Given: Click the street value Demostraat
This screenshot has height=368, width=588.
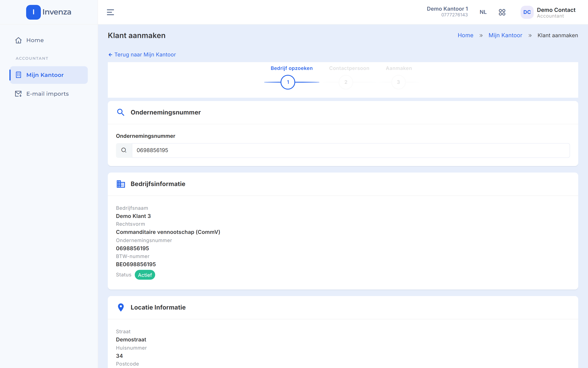Looking at the screenshot, I should pos(131,340).
